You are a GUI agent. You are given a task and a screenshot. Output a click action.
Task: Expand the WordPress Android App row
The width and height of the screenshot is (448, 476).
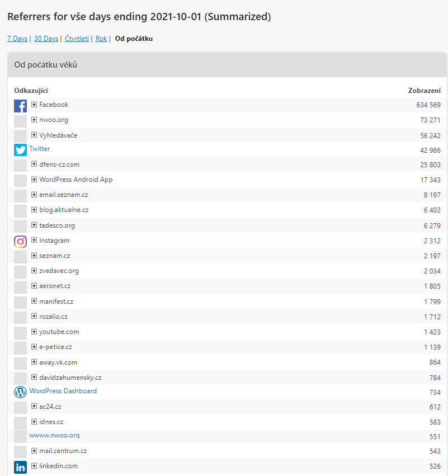coord(34,179)
